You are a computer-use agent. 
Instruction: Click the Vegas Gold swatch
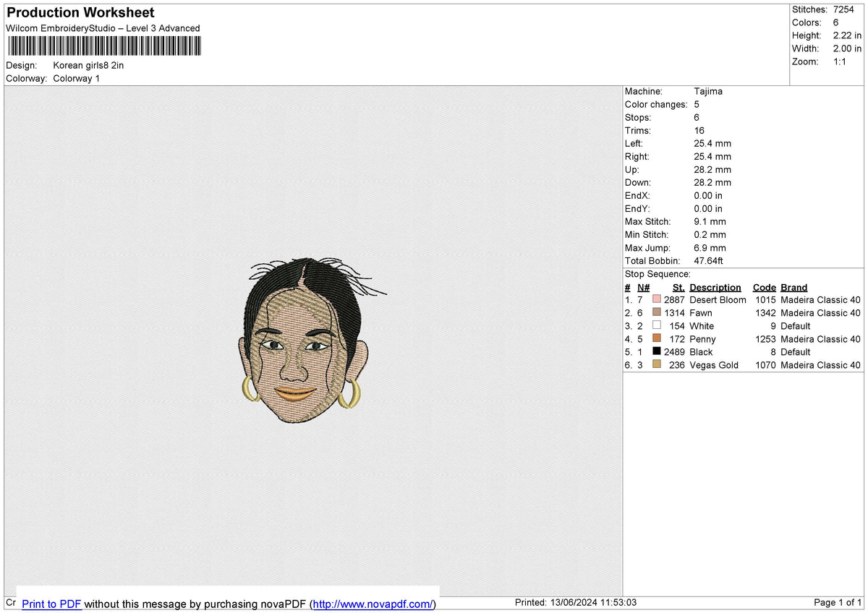pos(657,364)
